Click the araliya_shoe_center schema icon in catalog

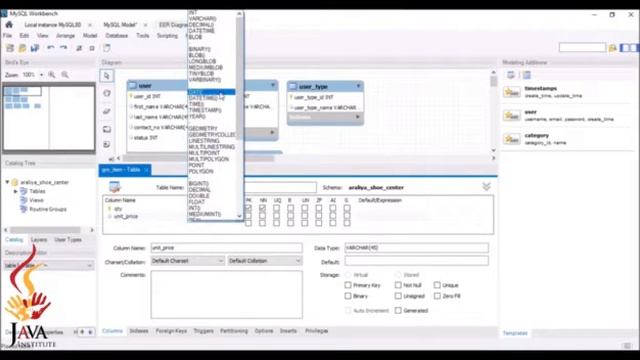point(15,182)
